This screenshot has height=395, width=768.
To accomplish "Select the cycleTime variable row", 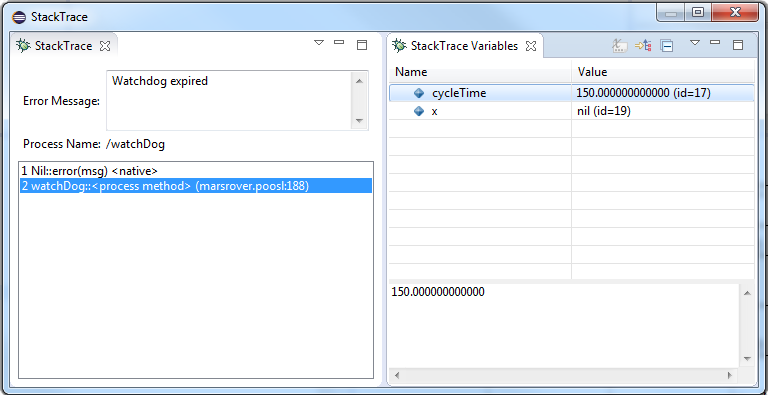I will tap(572, 93).
